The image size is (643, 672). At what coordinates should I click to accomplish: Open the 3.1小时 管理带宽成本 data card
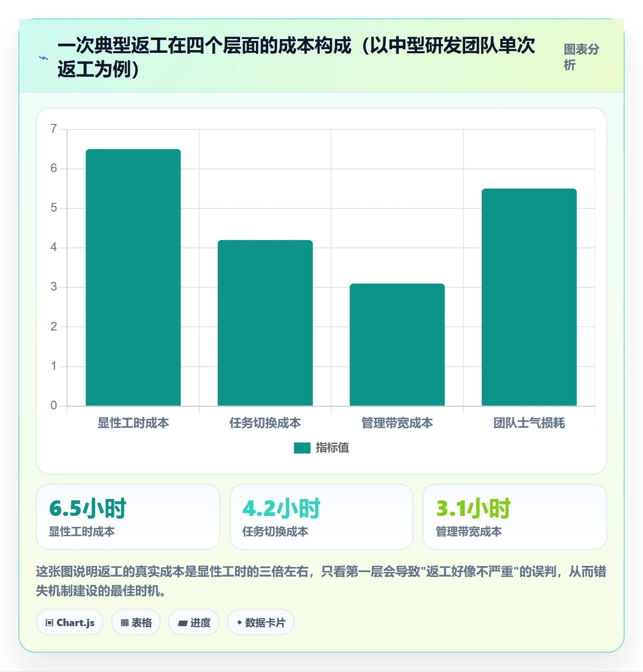515,517
